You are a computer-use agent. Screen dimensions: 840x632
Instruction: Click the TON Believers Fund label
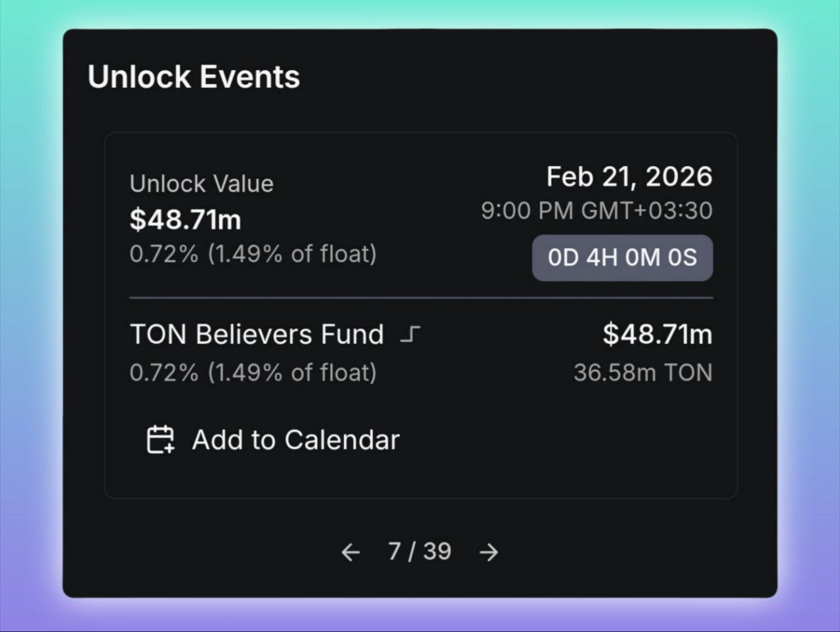point(257,335)
